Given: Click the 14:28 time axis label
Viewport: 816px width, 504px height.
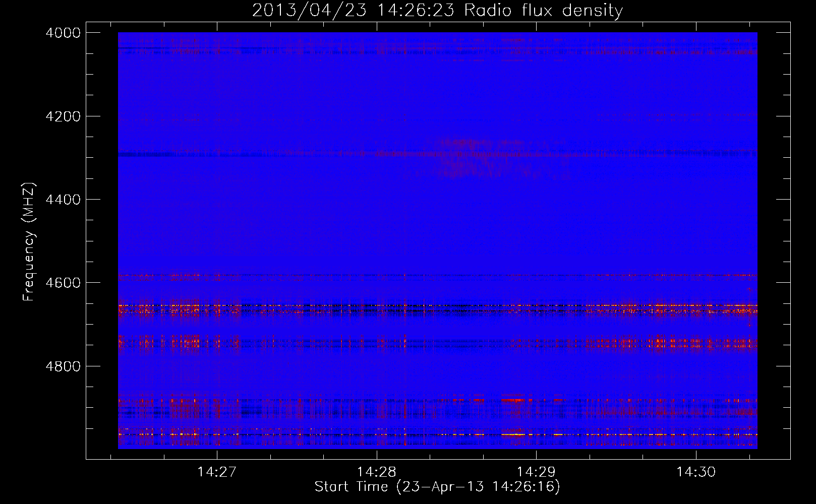Looking at the screenshot, I should (376, 472).
